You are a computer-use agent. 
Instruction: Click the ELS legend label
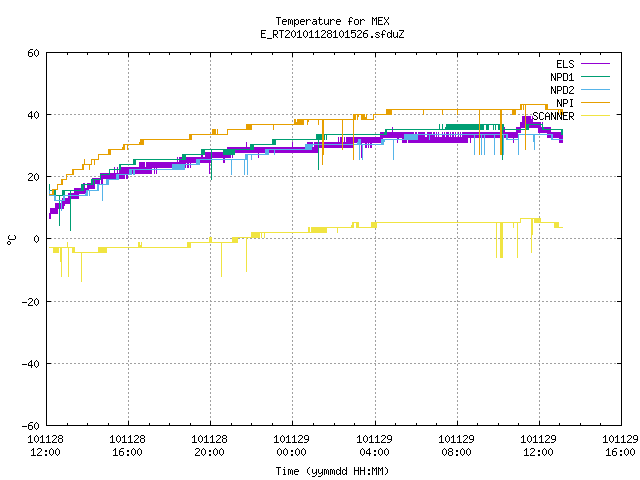565,64
